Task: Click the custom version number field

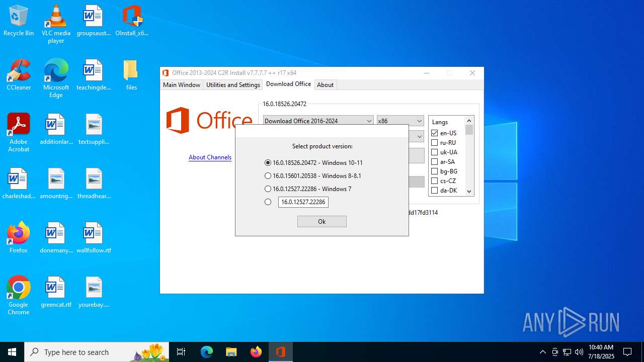Action: 303,202
